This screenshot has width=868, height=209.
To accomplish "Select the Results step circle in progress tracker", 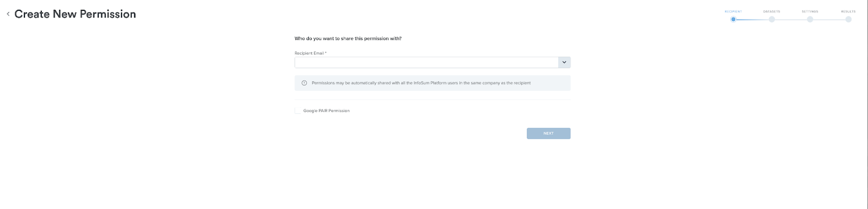I will pyautogui.click(x=848, y=19).
